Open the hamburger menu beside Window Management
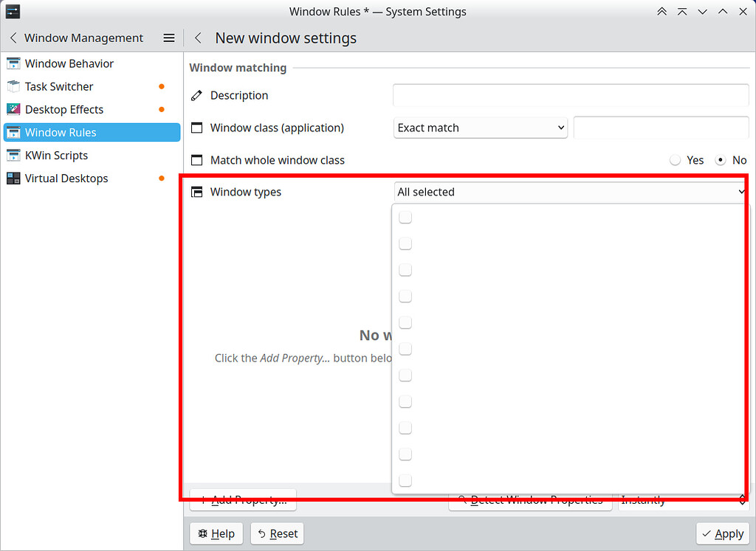 tap(169, 38)
